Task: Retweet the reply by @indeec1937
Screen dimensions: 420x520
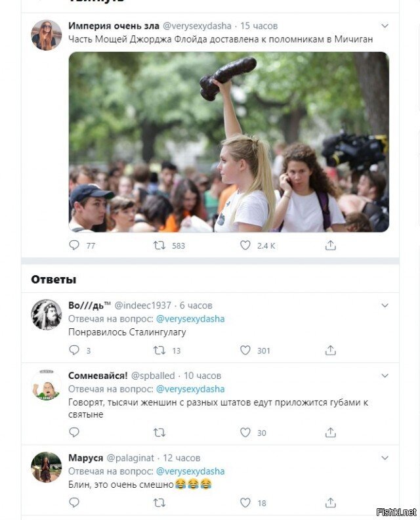Action: tap(159, 350)
